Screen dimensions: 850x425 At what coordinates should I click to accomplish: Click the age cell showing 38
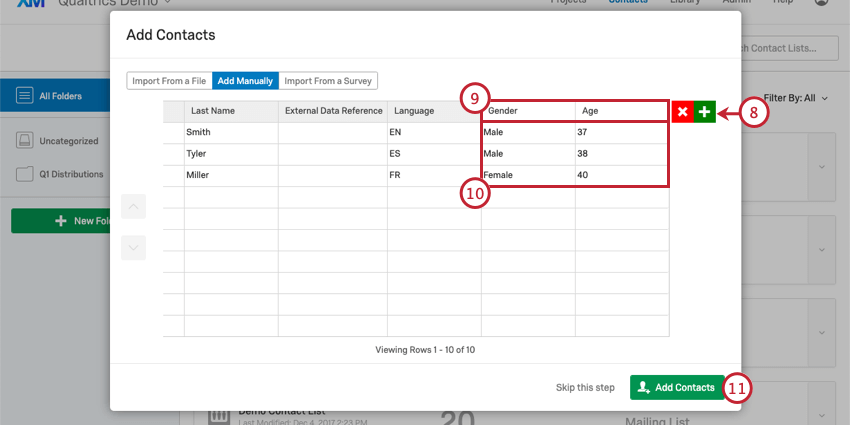622,154
